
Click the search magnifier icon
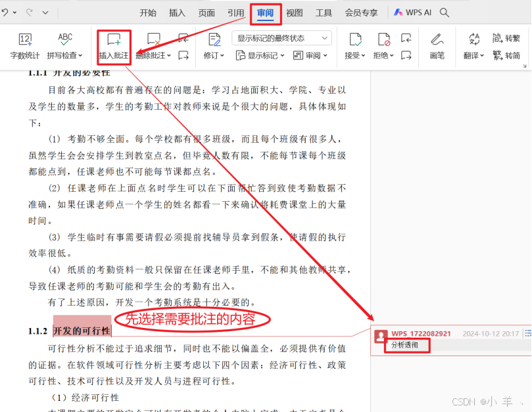point(444,12)
